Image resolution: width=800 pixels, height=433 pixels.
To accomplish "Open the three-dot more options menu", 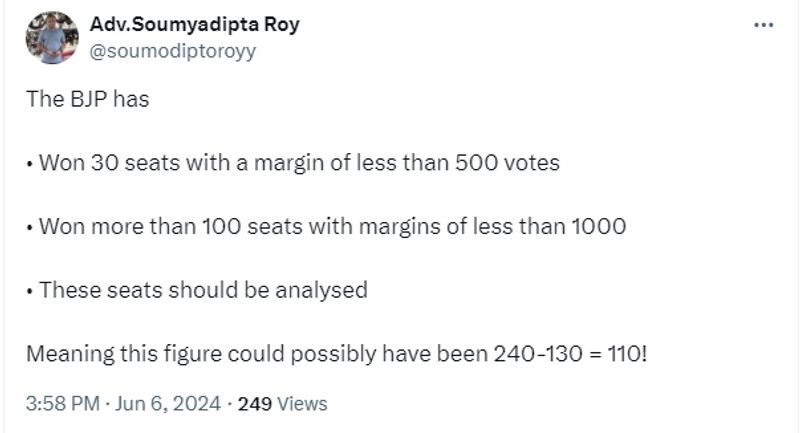I will 764,24.
